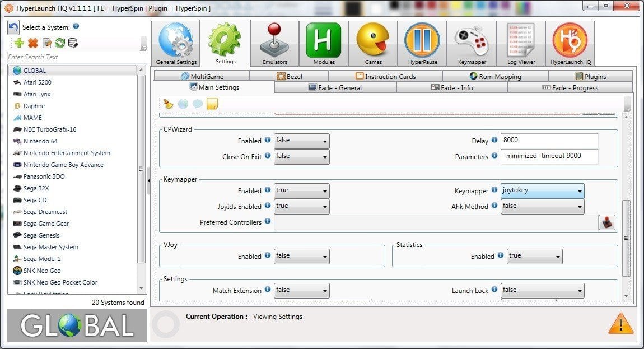Pick controllers with the joystick button
Viewport: 644px width, 349px height.
[607, 222]
